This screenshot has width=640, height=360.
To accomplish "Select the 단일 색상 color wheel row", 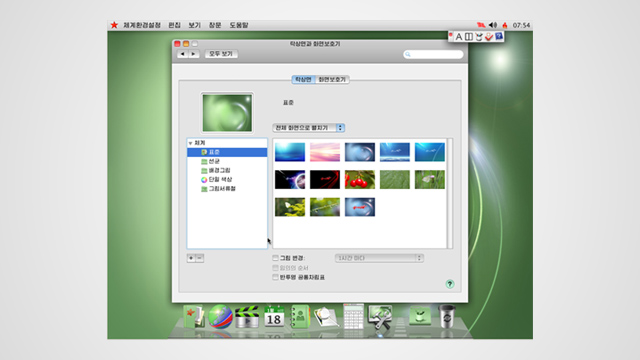I will [227, 180].
